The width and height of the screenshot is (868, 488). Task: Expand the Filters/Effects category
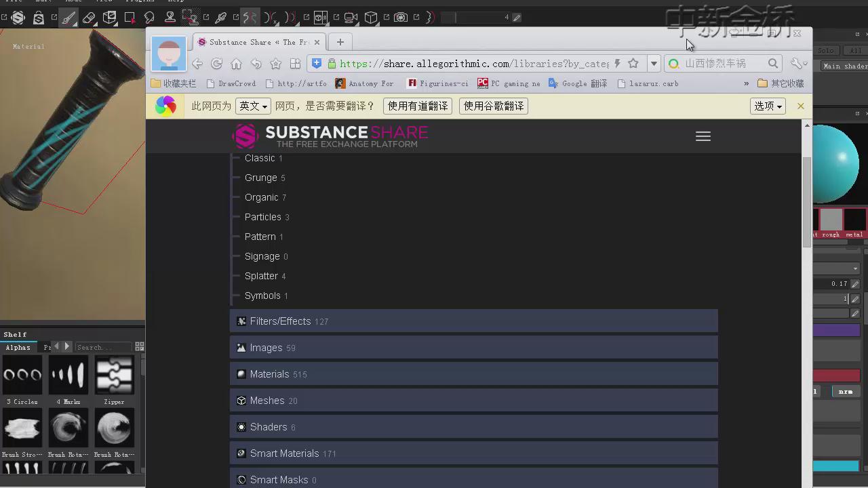click(473, 321)
